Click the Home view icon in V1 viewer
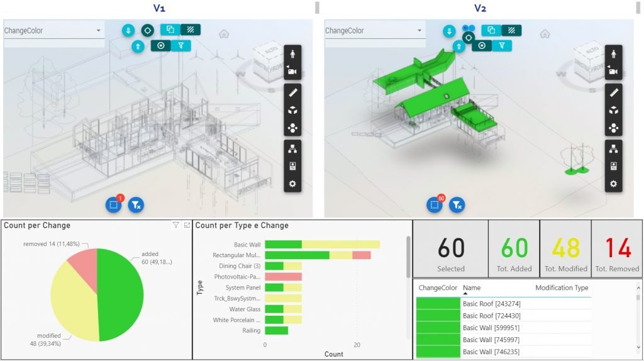 [x=224, y=34]
